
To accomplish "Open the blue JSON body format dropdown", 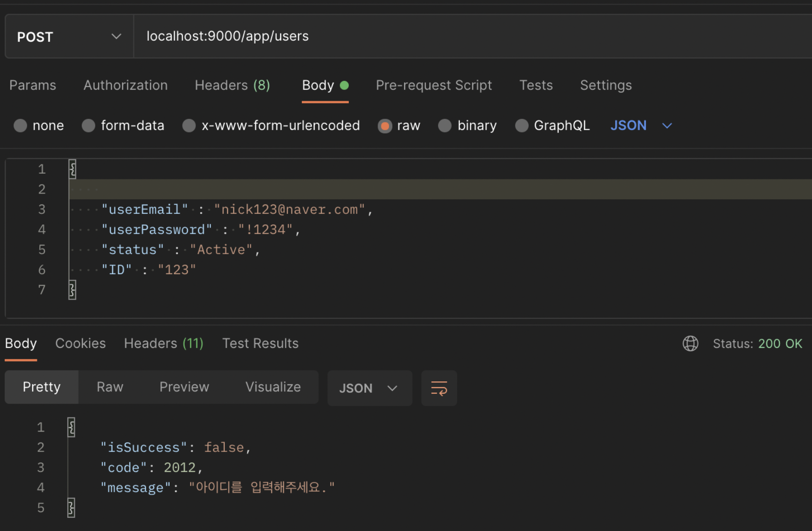I will click(641, 125).
